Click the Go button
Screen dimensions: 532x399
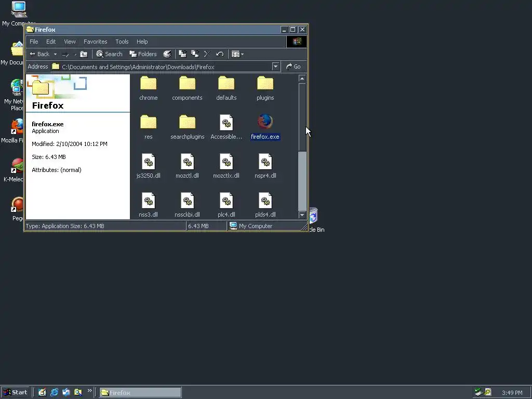294,66
